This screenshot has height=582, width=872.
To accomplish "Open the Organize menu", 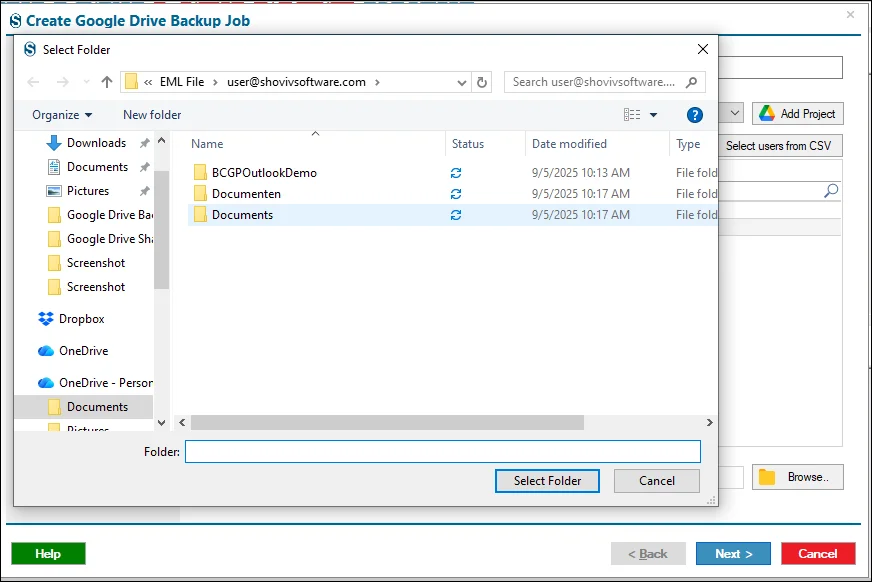I will pyautogui.click(x=62, y=115).
